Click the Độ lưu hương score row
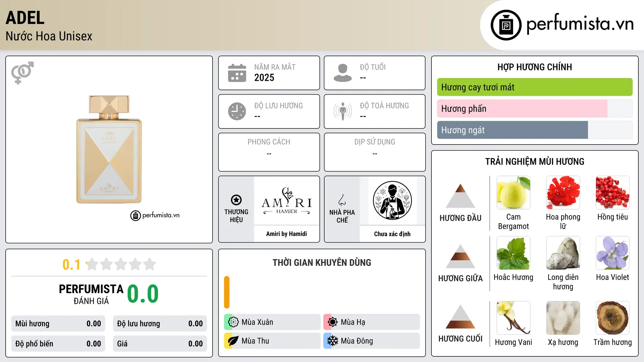Image resolution: width=644 pixels, height=362 pixels. 160,324
